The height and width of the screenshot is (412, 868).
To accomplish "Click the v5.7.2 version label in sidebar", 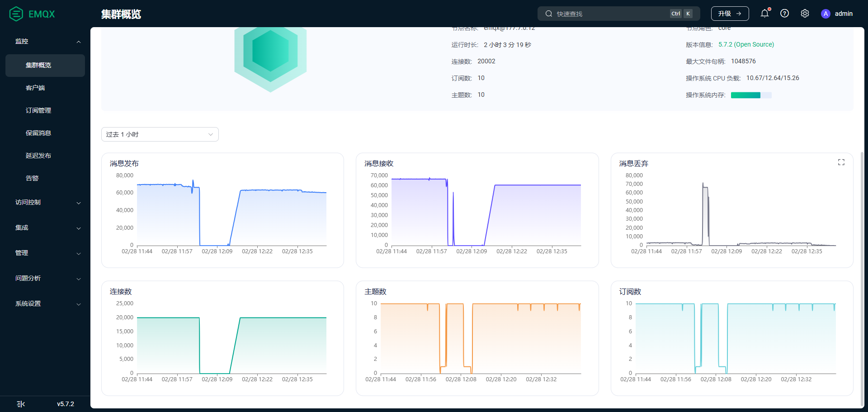I will pyautogui.click(x=66, y=404).
